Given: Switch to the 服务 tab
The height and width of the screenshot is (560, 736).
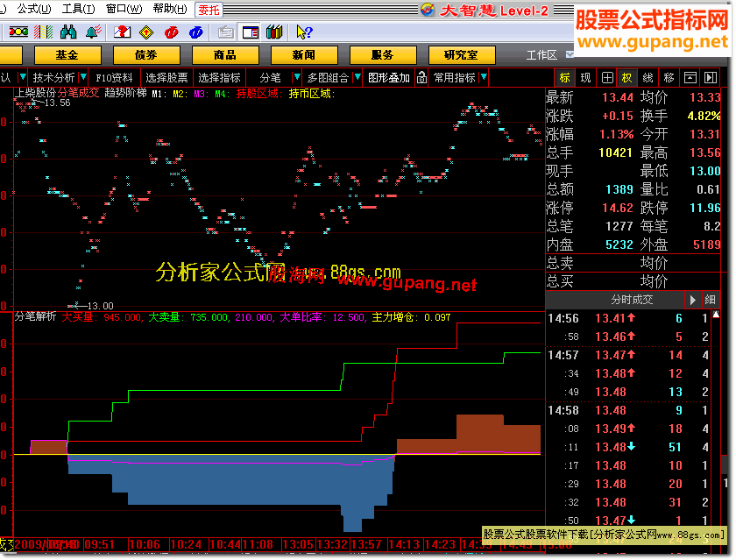Looking at the screenshot, I should 383,55.
